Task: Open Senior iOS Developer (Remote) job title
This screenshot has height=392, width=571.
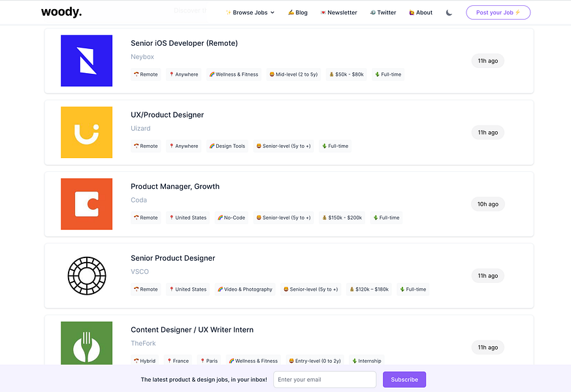Action: 184,43
